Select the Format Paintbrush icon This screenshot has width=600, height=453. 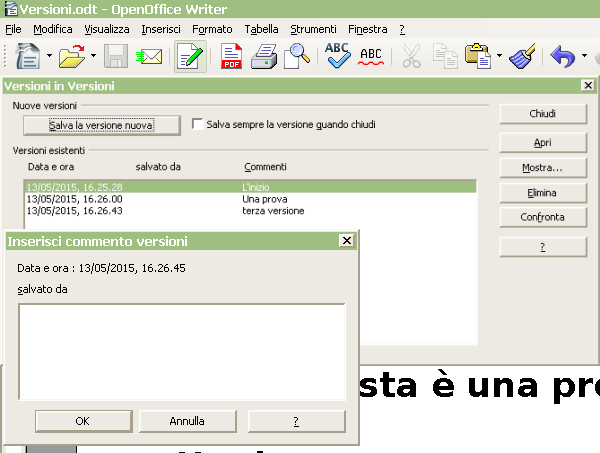[x=522, y=56]
